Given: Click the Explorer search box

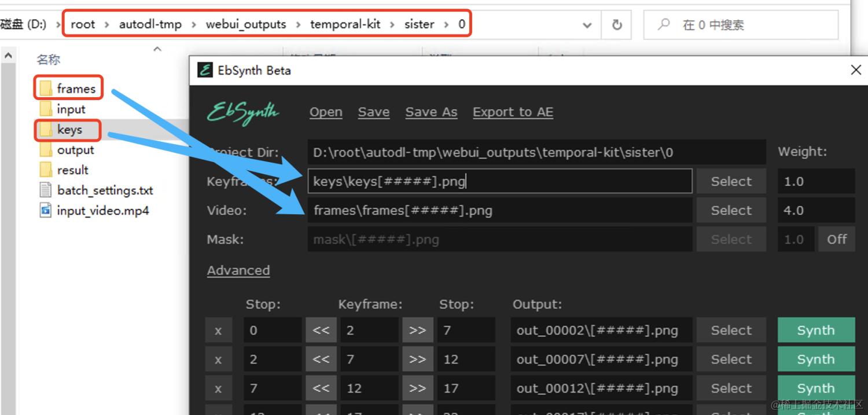Looking at the screenshot, I should click(x=741, y=25).
